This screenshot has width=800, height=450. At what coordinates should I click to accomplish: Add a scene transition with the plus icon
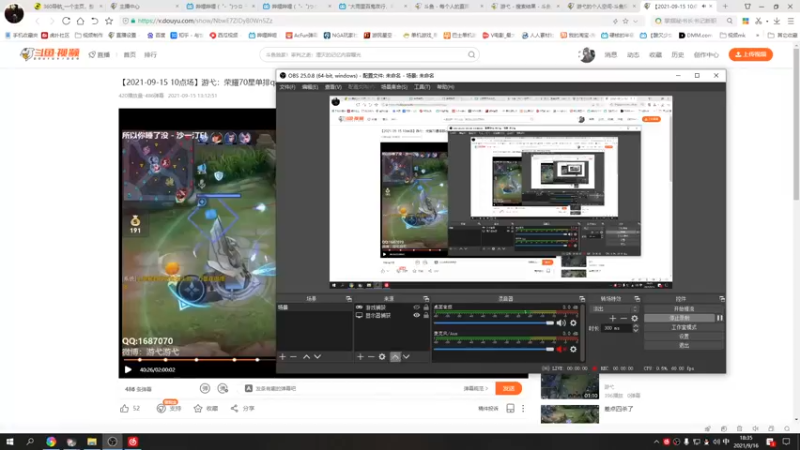(x=613, y=318)
